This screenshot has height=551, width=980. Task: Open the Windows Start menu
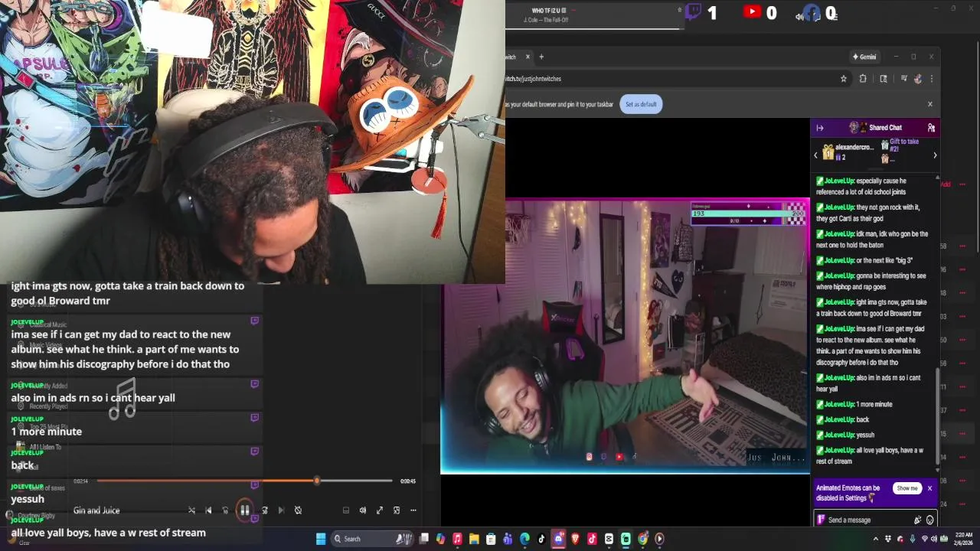pos(321,539)
